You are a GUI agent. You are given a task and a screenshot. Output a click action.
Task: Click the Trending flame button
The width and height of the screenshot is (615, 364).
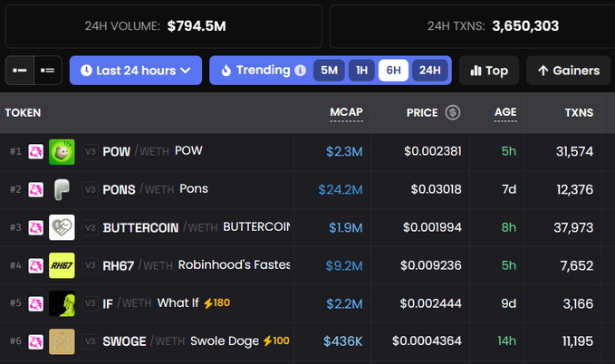coord(255,71)
